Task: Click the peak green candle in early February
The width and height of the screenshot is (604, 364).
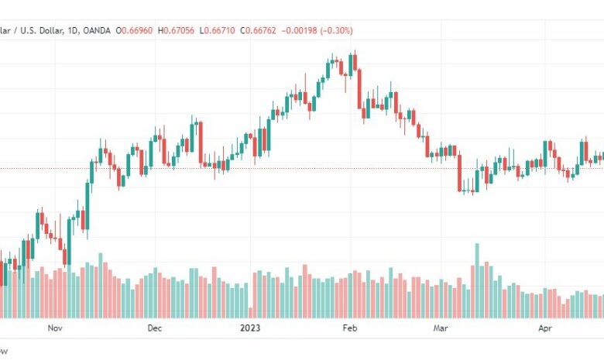Action: 351,65
